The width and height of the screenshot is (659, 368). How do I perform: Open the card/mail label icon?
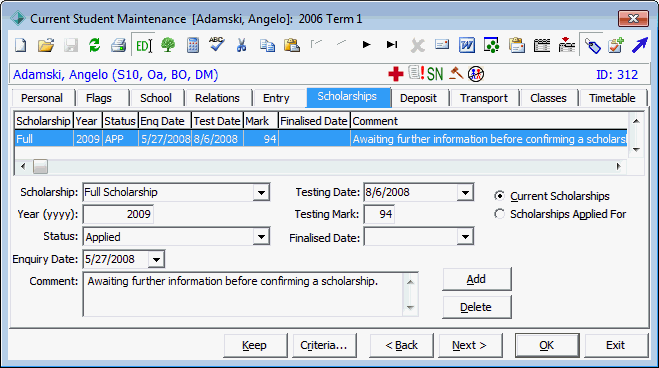click(442, 45)
